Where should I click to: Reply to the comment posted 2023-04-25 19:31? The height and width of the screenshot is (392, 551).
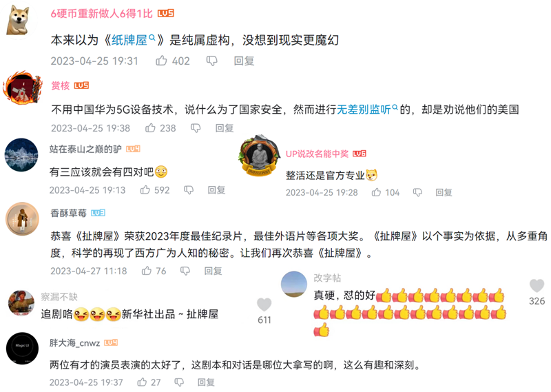244,61
